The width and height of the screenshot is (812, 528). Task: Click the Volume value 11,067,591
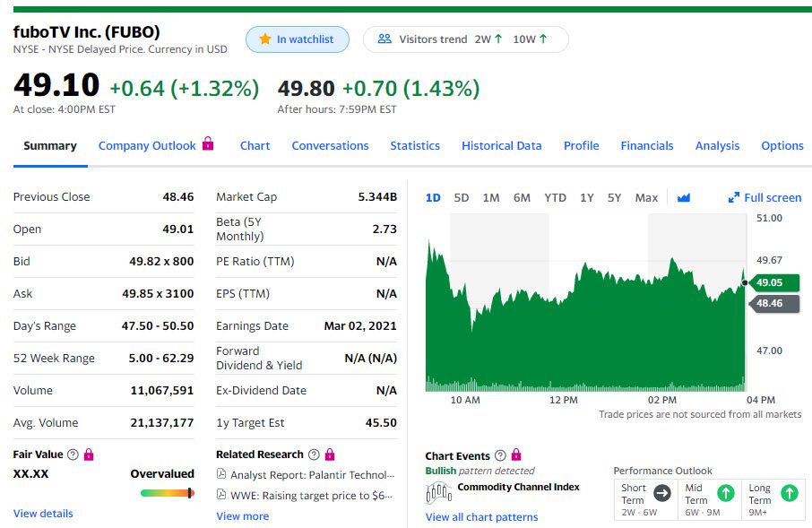click(x=162, y=390)
